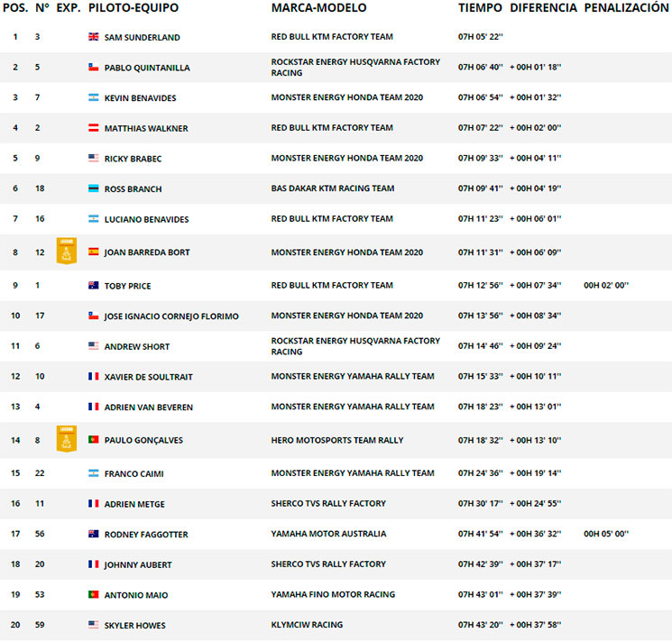Click the Portuguese flag beside Antonio Maio
This screenshot has height=642, width=672.
pos(94,594)
